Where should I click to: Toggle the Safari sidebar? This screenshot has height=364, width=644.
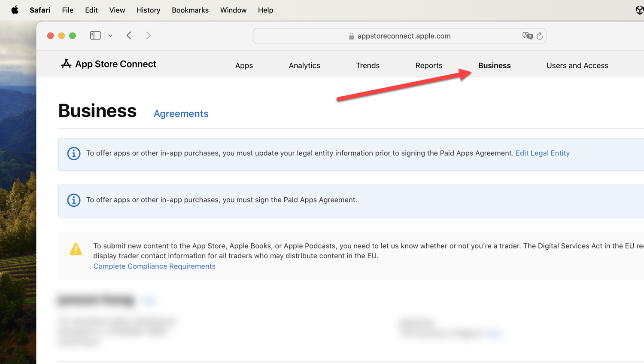point(95,36)
